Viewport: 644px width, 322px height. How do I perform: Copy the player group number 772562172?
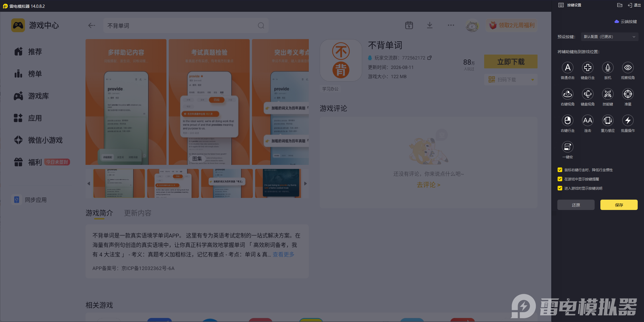point(430,58)
